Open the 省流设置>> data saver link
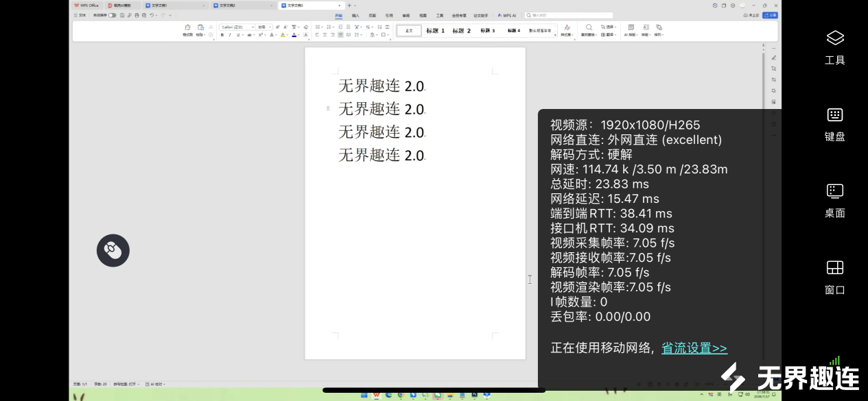868x401 pixels. [x=694, y=348]
